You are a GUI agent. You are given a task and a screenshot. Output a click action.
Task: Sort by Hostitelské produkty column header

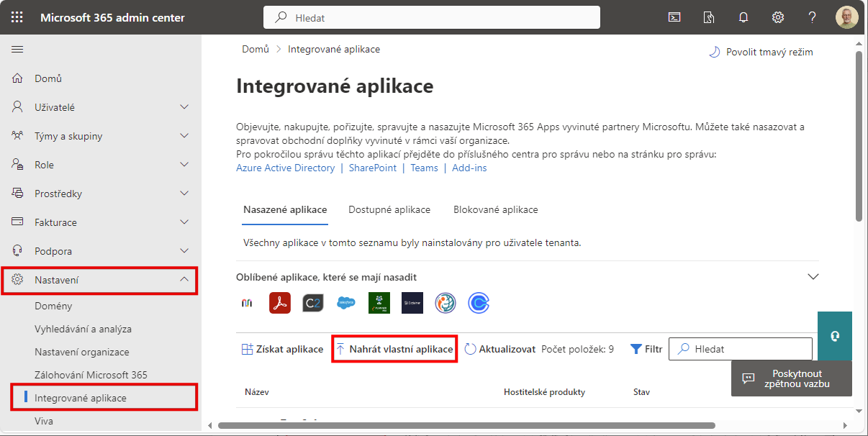click(x=544, y=392)
